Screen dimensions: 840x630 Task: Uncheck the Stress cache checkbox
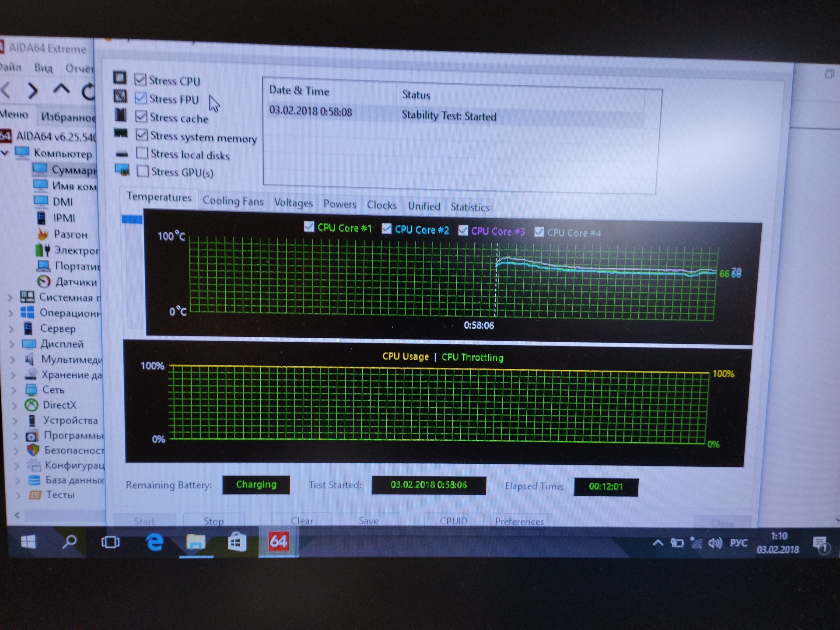[141, 116]
